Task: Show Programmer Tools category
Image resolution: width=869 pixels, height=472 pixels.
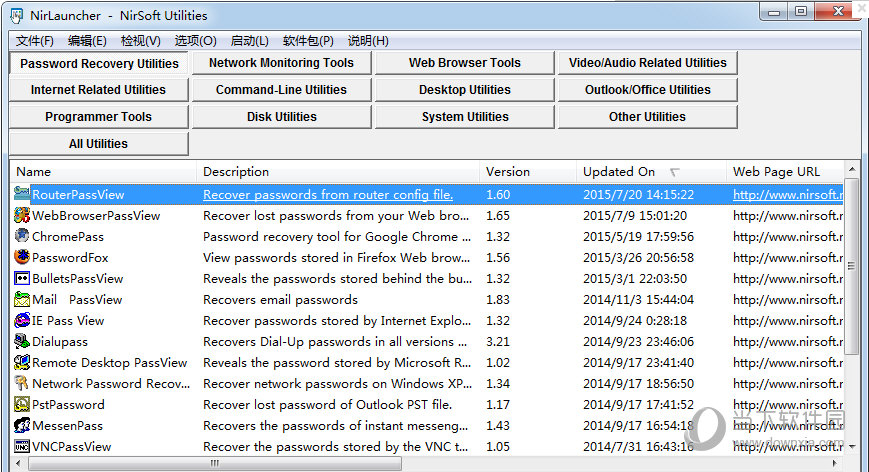Action: click(x=99, y=117)
